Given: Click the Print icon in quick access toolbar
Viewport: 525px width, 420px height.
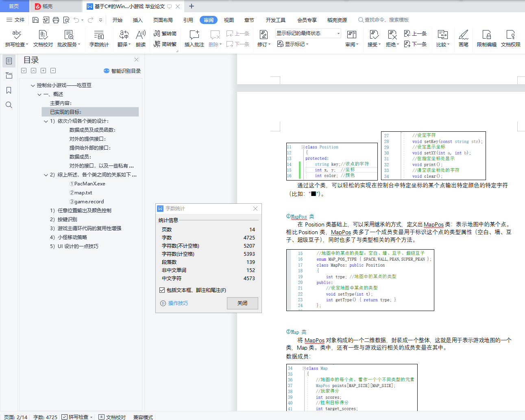Looking at the screenshot, I should pyautogui.click(x=56, y=20).
